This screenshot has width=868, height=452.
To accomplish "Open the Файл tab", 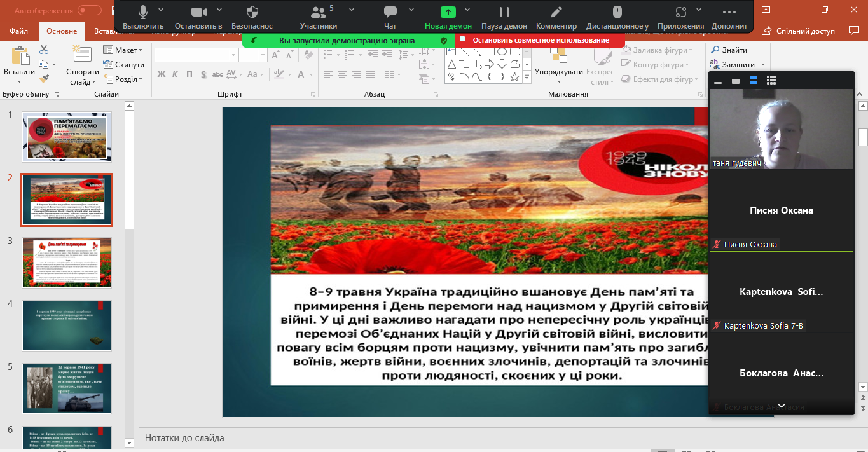I will (19, 31).
